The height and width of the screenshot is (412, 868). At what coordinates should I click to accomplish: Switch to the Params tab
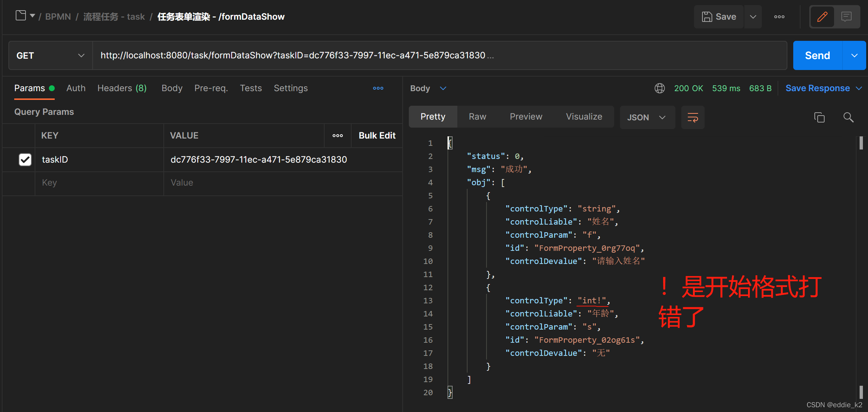pos(34,88)
